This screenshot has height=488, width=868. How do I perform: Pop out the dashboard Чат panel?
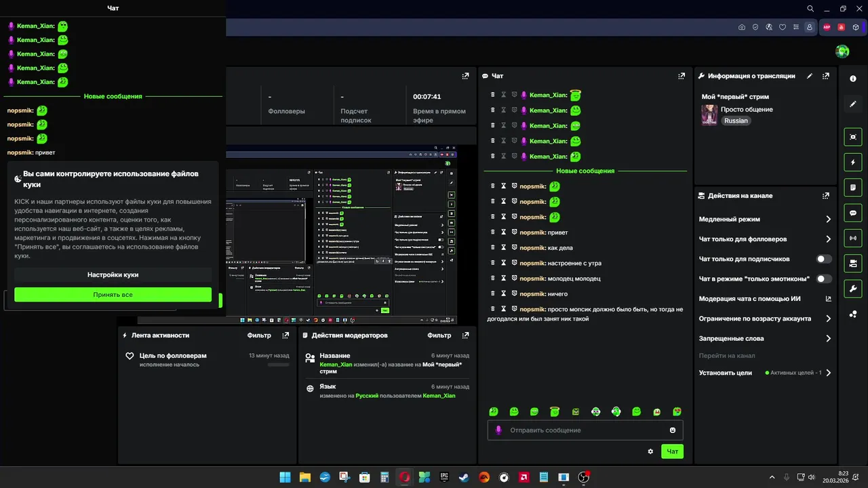click(682, 76)
